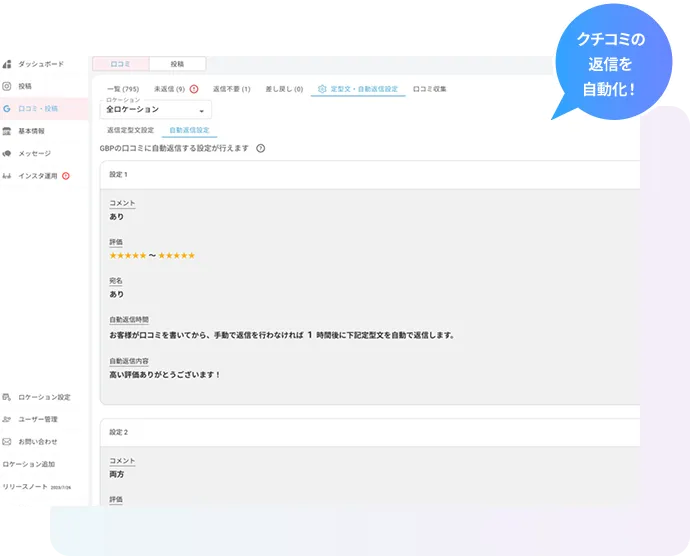The image size is (690, 556).
Task: Click the お問い合わせ mail icon
Action: [7, 442]
